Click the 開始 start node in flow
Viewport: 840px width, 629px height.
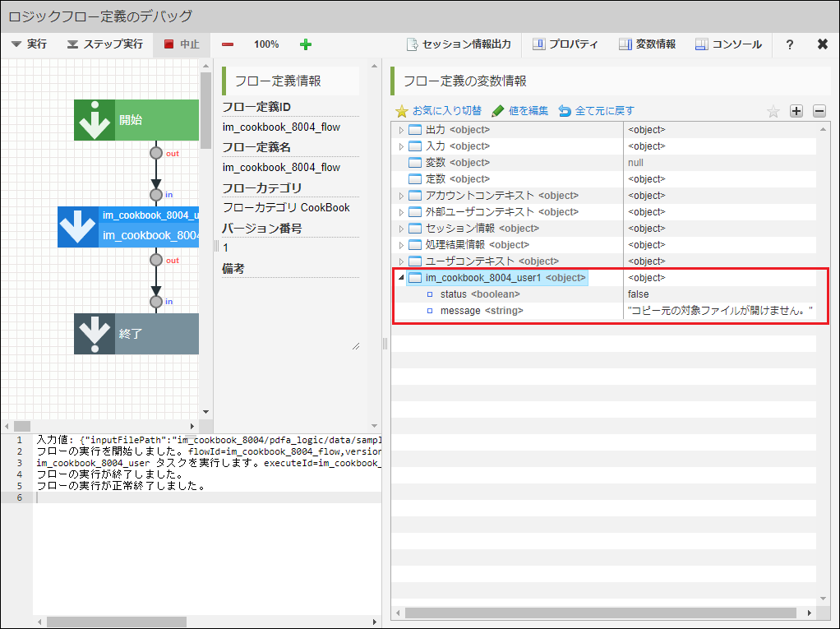click(136, 120)
